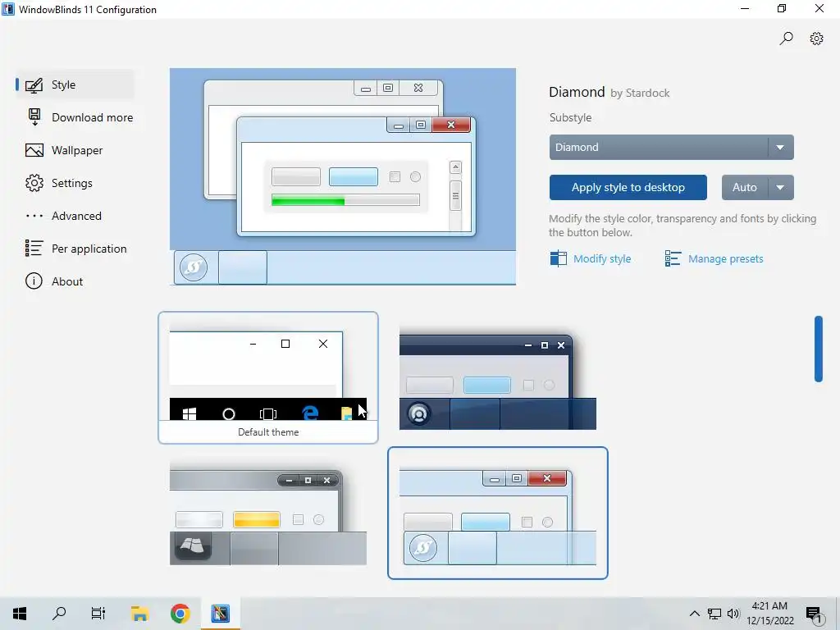Expand the Substyle dropdown arrow
Screen dimensions: 840x630
781,148
